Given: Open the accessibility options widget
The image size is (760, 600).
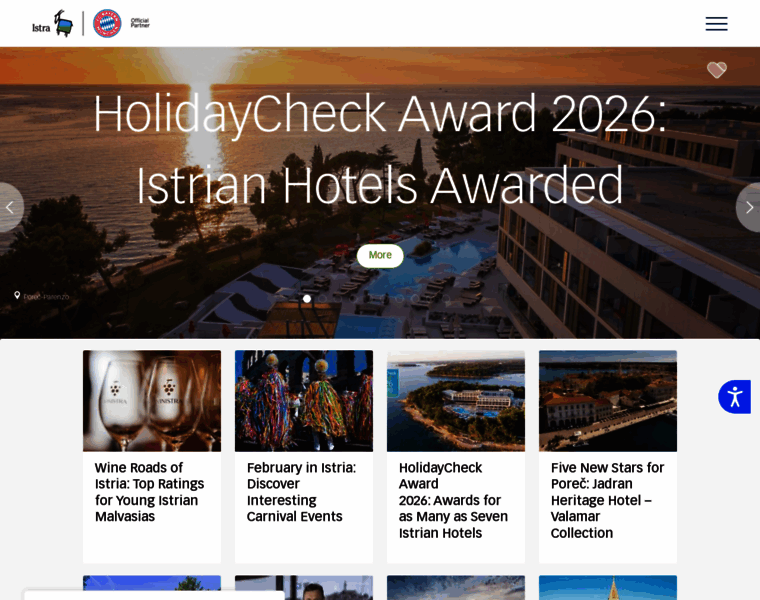Looking at the screenshot, I should 735,397.
